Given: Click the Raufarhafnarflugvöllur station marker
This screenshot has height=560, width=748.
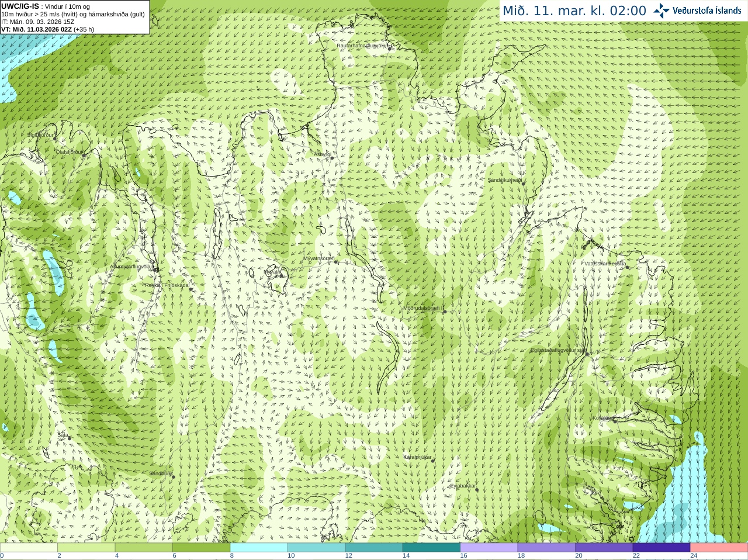Looking at the screenshot, I should click(x=390, y=49).
